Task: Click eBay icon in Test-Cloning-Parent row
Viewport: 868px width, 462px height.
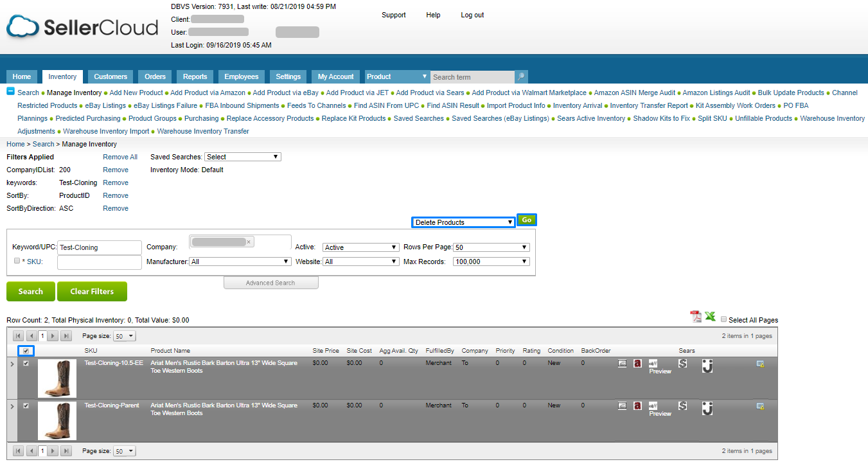Action: [653, 405]
